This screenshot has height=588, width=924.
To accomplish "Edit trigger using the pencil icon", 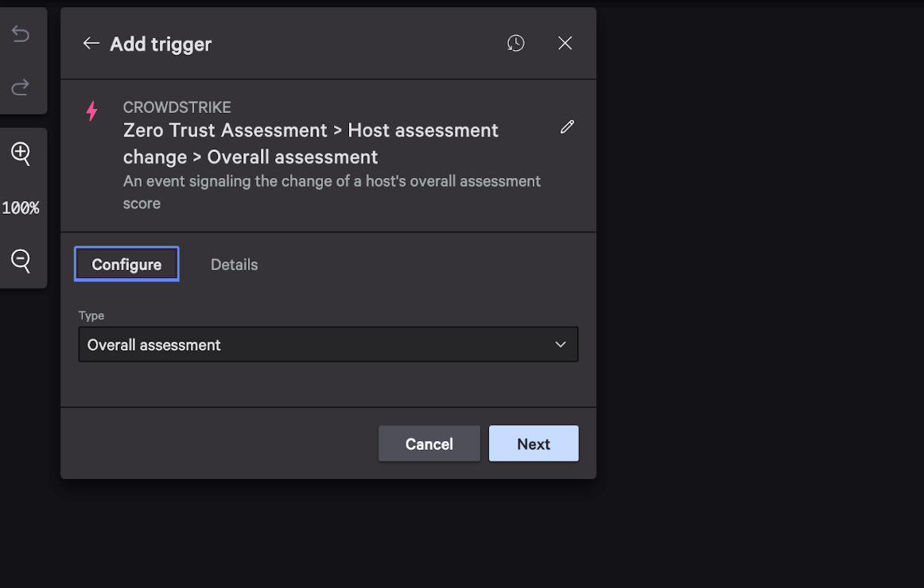I will coord(567,127).
